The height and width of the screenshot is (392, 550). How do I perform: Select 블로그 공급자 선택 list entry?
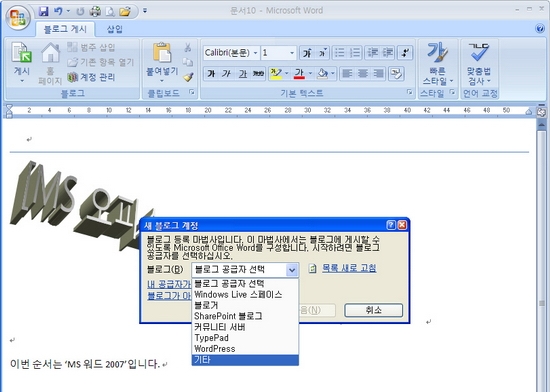[x=245, y=284]
